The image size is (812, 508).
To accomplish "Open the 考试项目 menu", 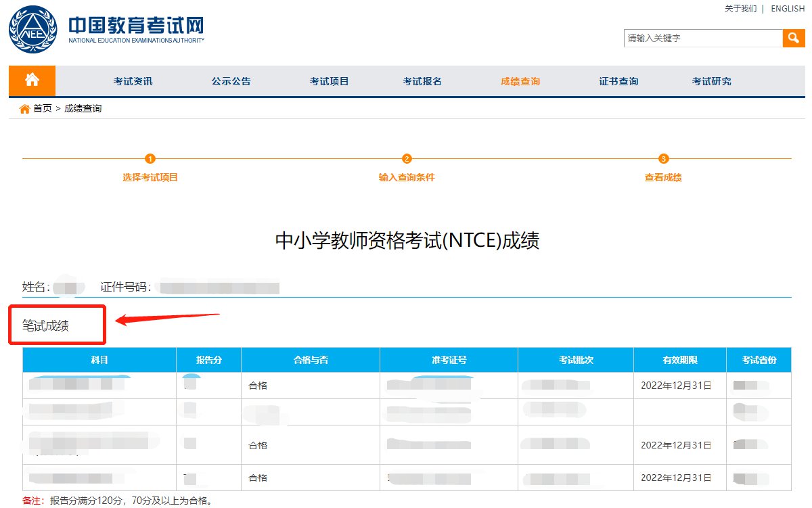I will coord(329,81).
